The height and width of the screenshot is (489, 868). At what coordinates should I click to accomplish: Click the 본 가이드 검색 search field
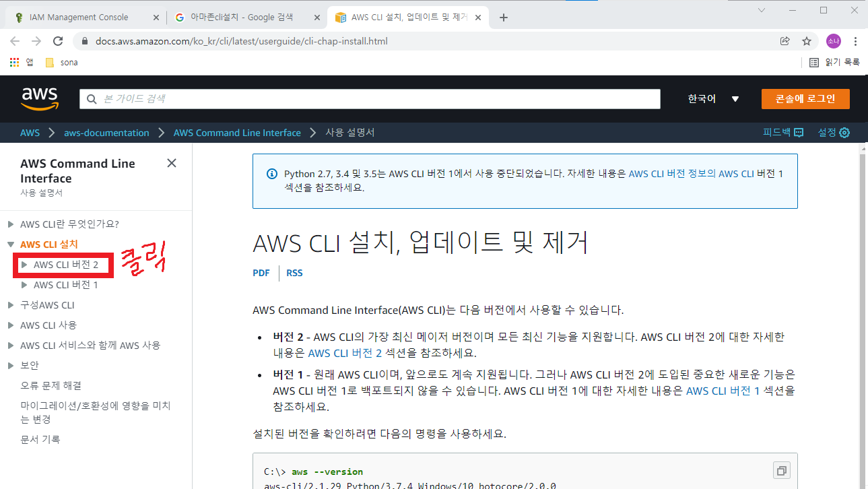tap(370, 99)
